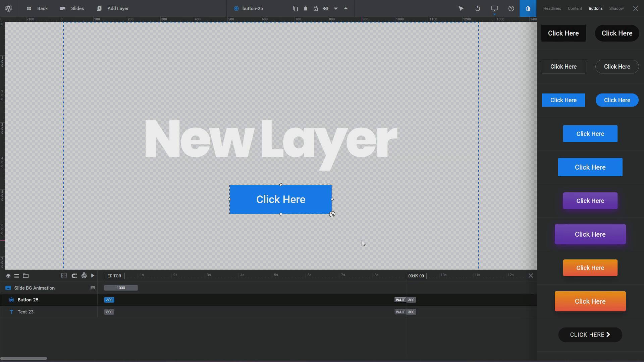This screenshot has width=644, height=362.
Task: Open the Content tab
Action: tap(575, 8)
